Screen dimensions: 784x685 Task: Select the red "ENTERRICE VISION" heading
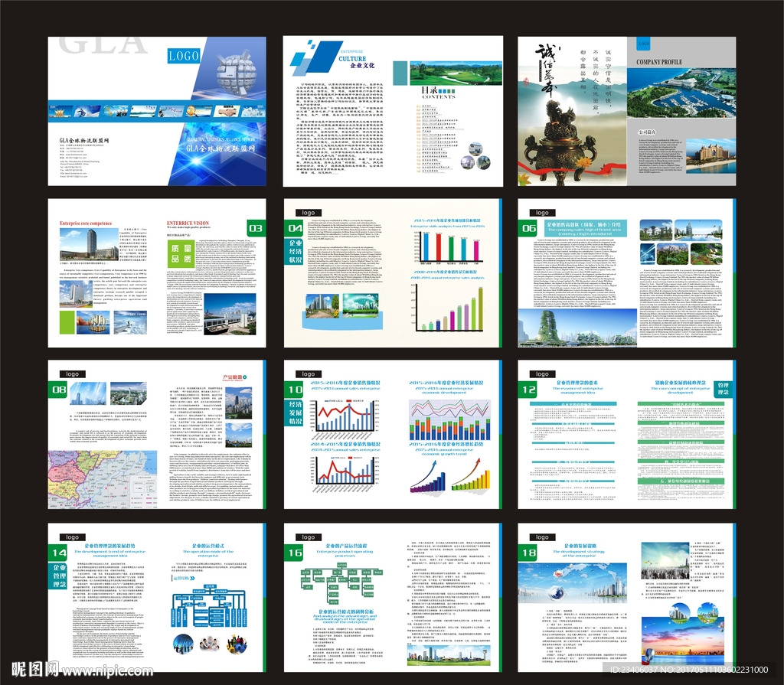188,223
